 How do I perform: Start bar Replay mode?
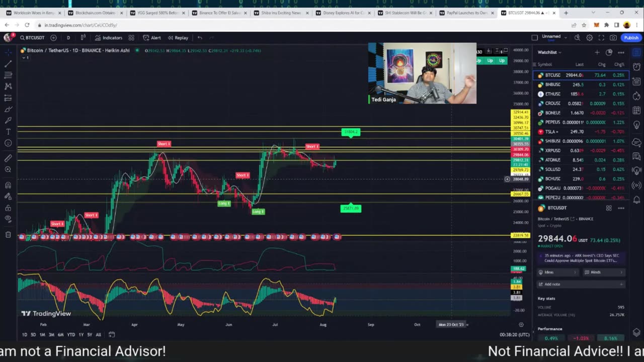tap(178, 38)
